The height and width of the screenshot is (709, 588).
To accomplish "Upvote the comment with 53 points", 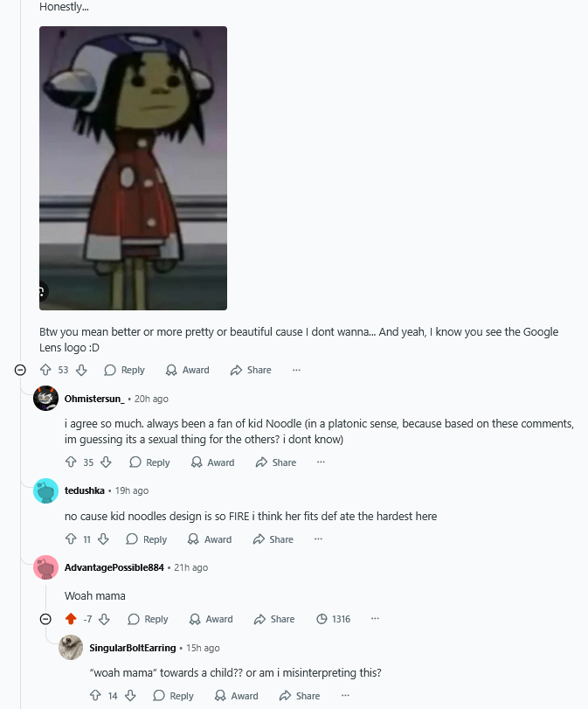I will 45,370.
